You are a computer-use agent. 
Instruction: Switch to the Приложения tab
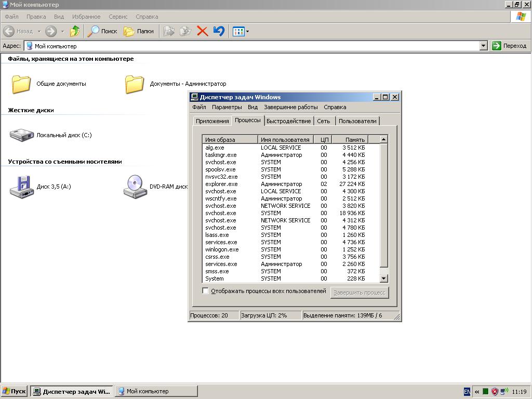click(212, 121)
